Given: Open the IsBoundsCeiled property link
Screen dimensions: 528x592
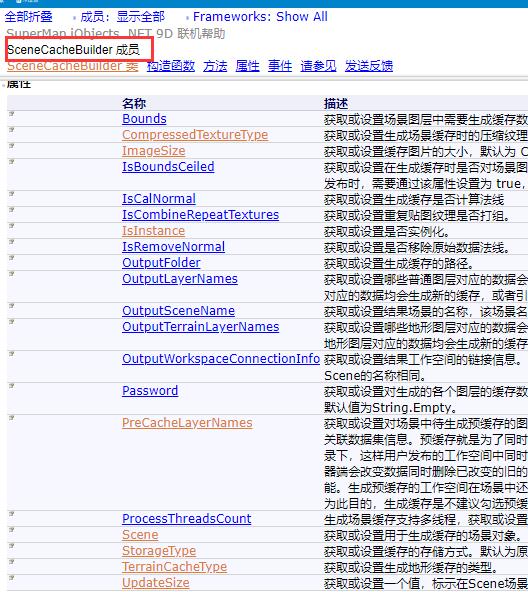Looking at the screenshot, I should pyautogui.click(x=168, y=167).
